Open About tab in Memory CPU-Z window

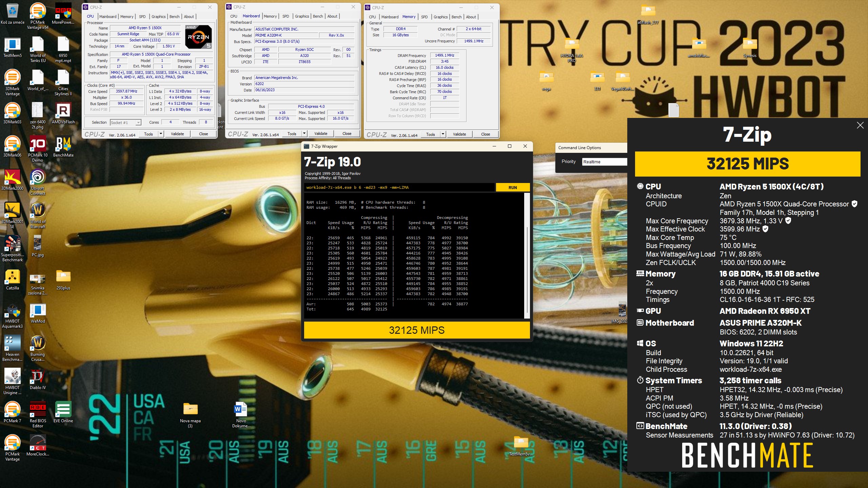coord(471,17)
